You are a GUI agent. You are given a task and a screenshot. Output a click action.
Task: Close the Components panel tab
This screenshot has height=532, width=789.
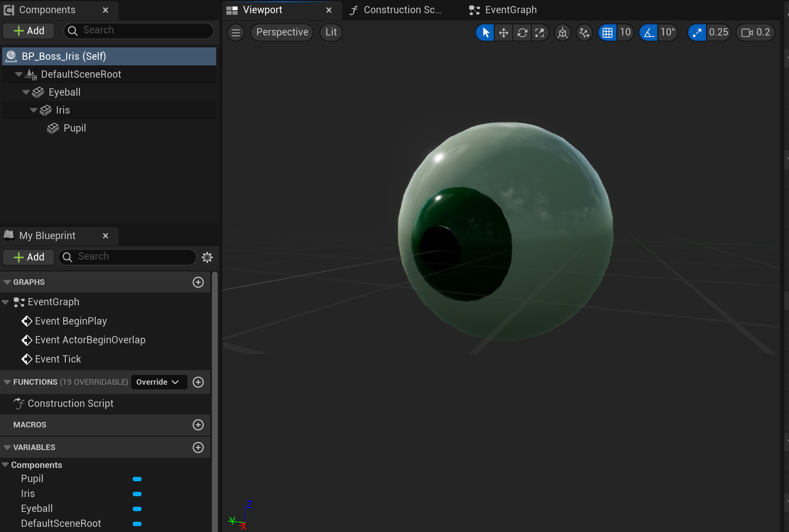(106, 10)
